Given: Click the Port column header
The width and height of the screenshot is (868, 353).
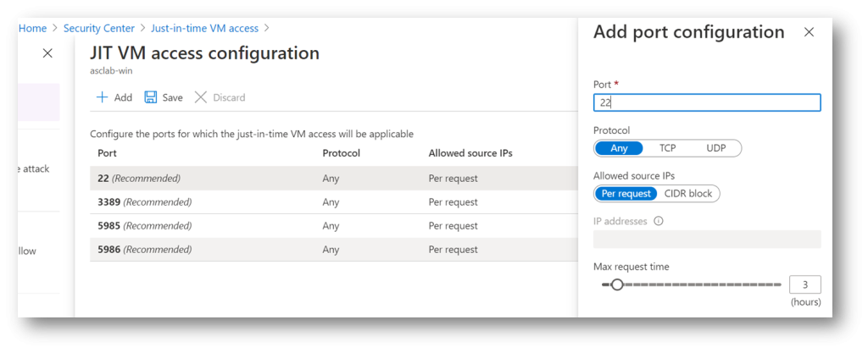Looking at the screenshot, I should [x=108, y=153].
